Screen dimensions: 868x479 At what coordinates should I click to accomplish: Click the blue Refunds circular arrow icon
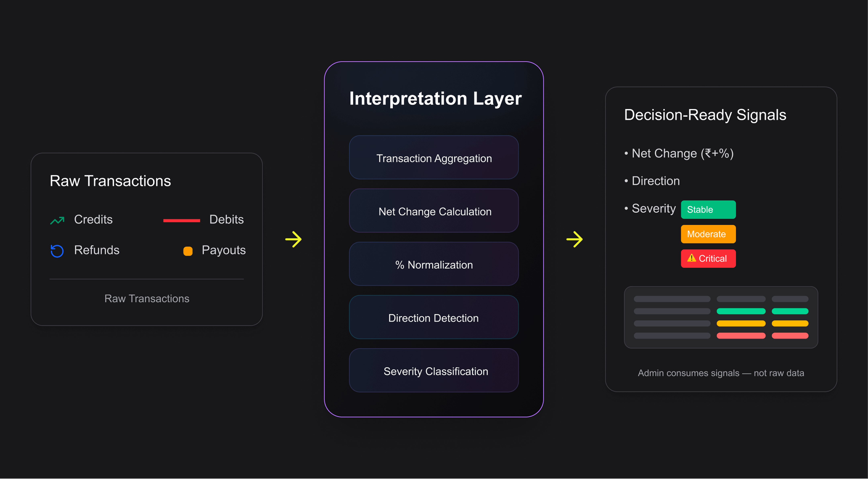[x=57, y=251]
